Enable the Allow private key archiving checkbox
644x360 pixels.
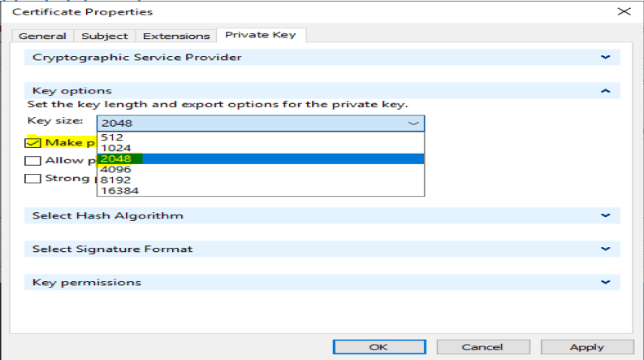point(33,160)
